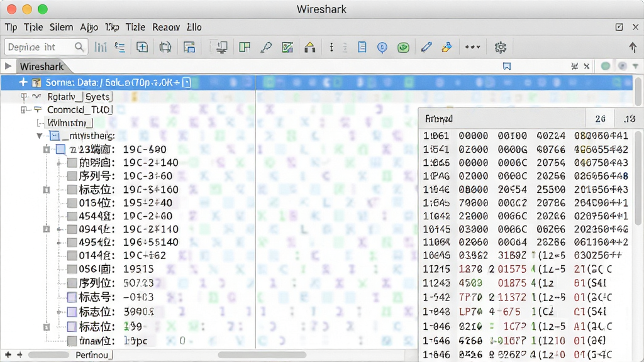The height and width of the screenshot is (362, 644).
Task: Click the middle horizontal scrollbar thumb at bottom
Action: pos(262,354)
